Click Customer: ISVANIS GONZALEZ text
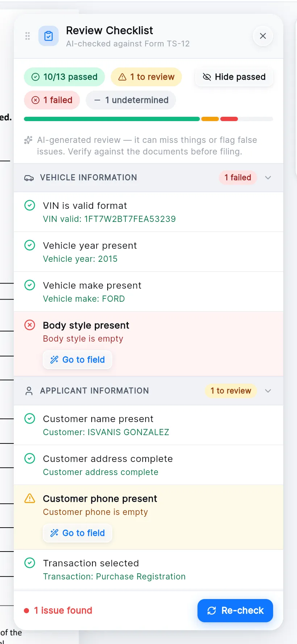 pos(106,432)
